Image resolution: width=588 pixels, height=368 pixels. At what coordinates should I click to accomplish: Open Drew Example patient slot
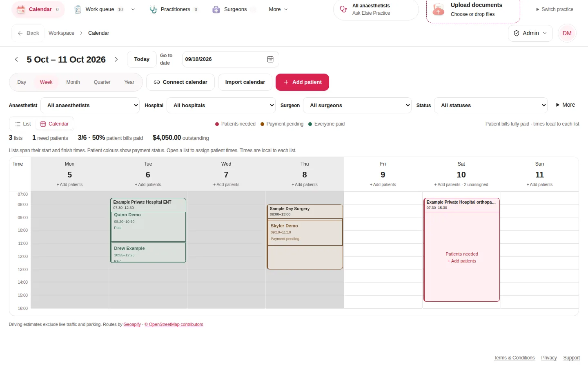[x=148, y=252]
